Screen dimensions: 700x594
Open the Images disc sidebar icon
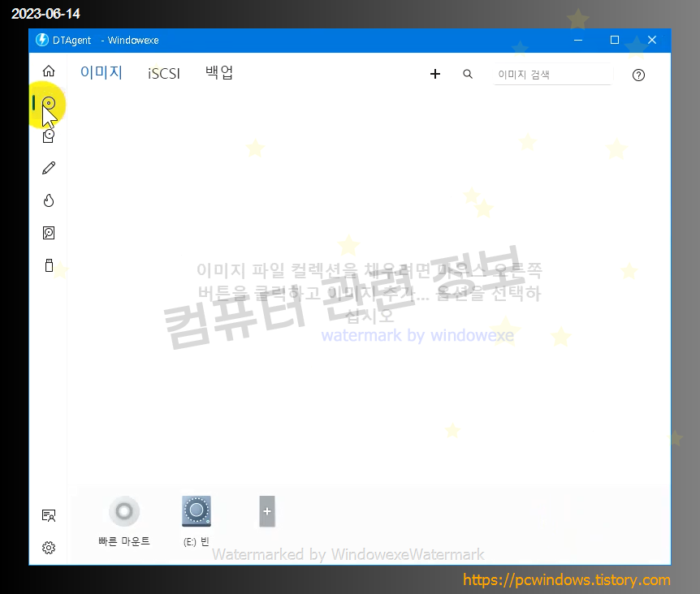tap(49, 103)
